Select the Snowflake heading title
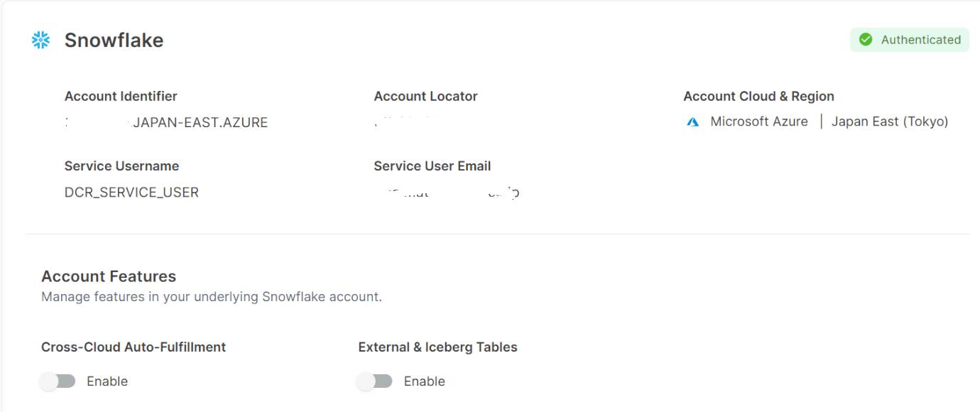The width and height of the screenshot is (980, 412). [114, 40]
